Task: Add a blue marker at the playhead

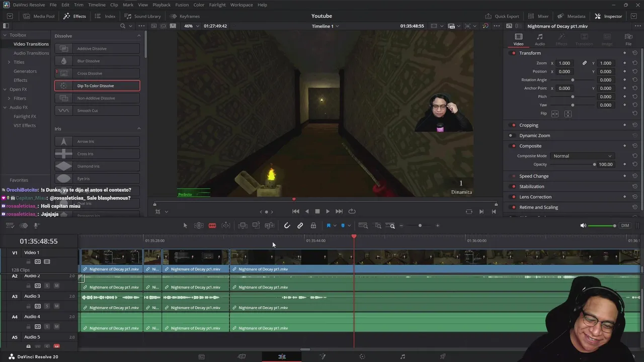Action: [343, 226]
